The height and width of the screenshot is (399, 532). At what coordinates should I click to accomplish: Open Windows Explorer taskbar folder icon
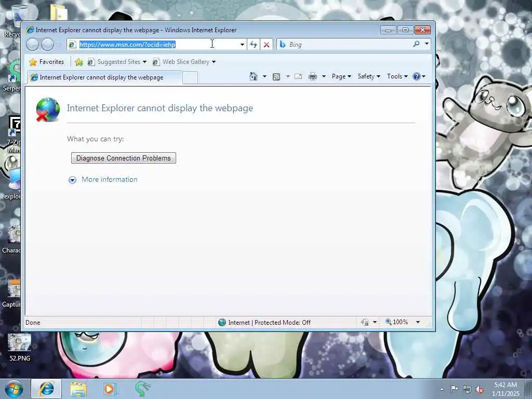[78, 389]
